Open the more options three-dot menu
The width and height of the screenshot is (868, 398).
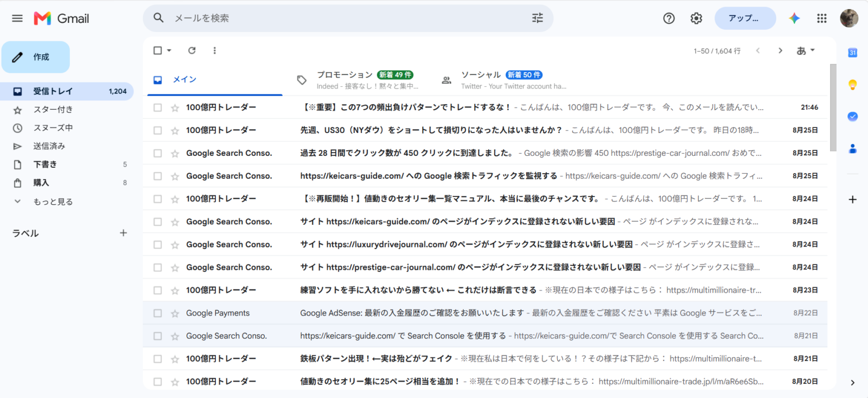point(215,50)
